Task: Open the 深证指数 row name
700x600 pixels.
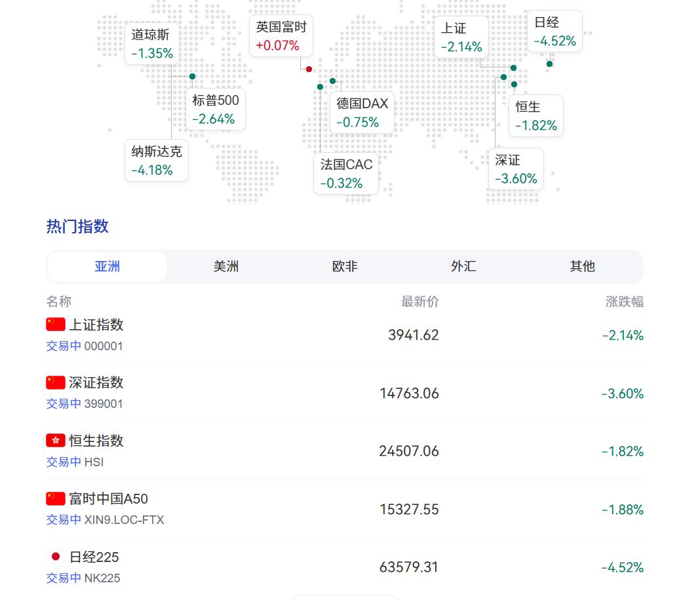Action: coord(96,382)
